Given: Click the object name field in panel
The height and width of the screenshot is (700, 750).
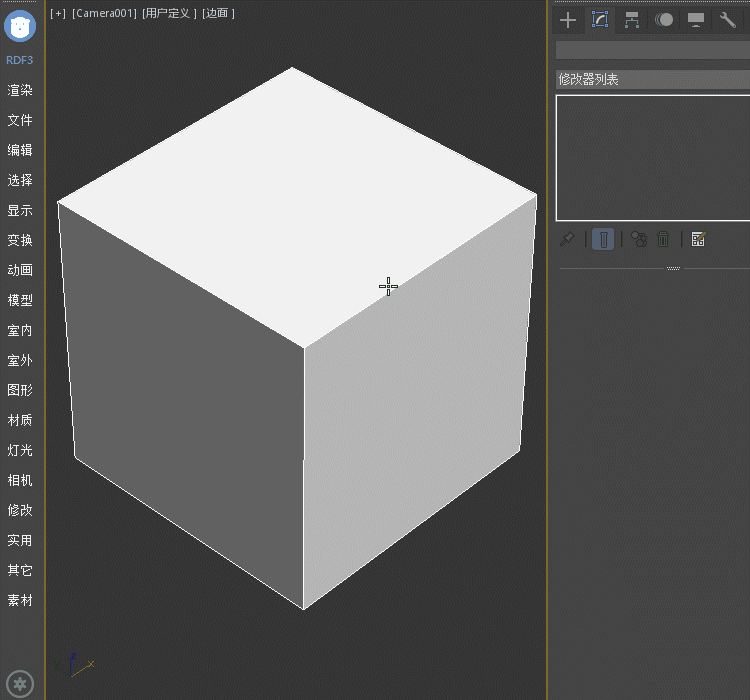Looking at the screenshot, I should click(652, 50).
